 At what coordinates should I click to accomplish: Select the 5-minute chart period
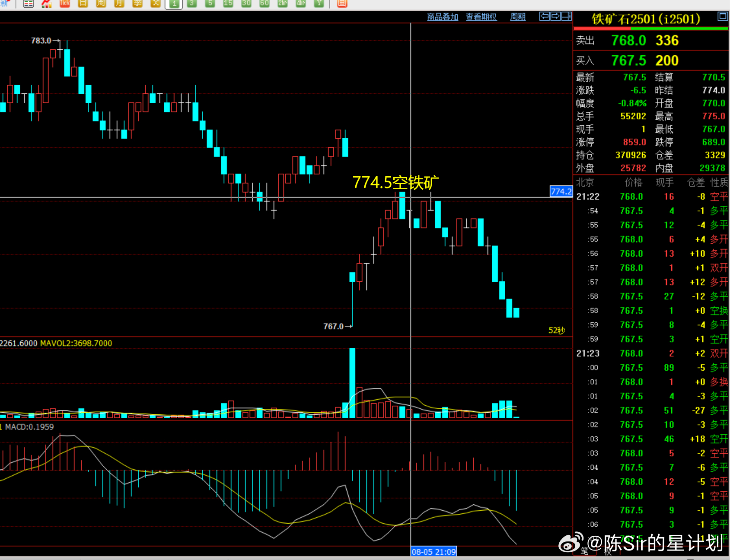pos(210,3)
